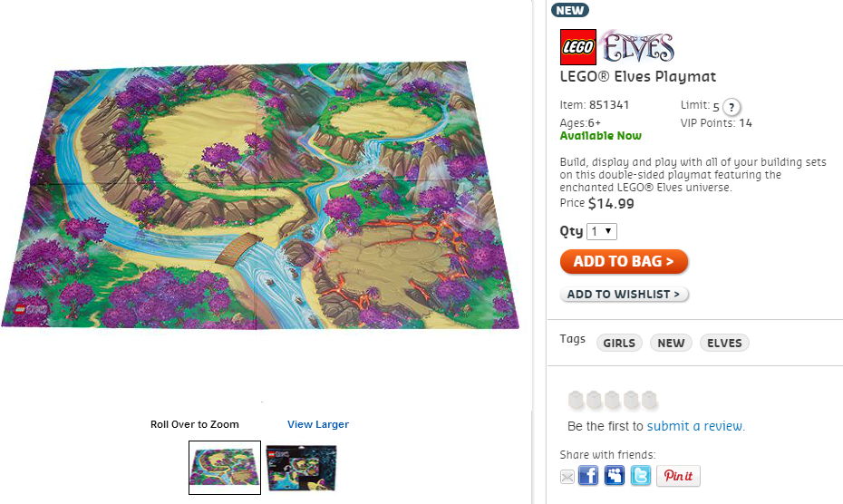The width and height of the screenshot is (843, 504).
Task: Click Add to Wishlist button
Action: pyautogui.click(x=624, y=295)
